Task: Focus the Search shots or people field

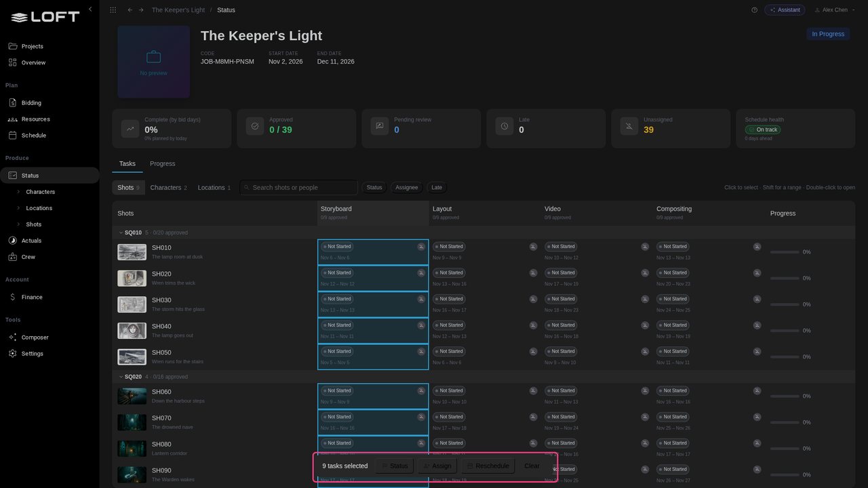Action: (298, 188)
